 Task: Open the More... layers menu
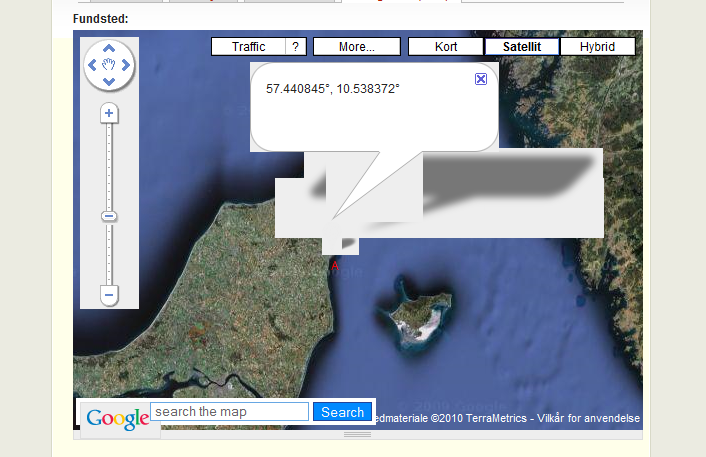point(356,47)
